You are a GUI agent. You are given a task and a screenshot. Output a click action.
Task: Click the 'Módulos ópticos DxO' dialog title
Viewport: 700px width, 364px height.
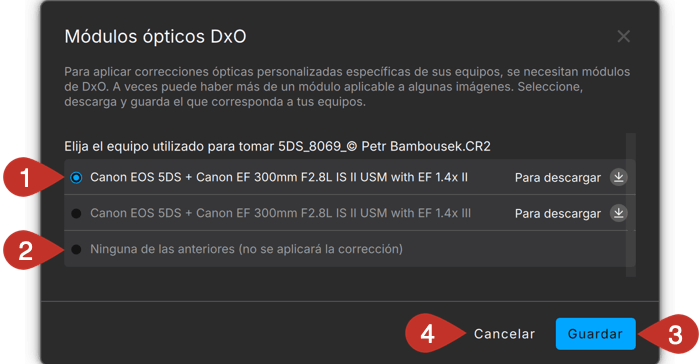coord(155,37)
